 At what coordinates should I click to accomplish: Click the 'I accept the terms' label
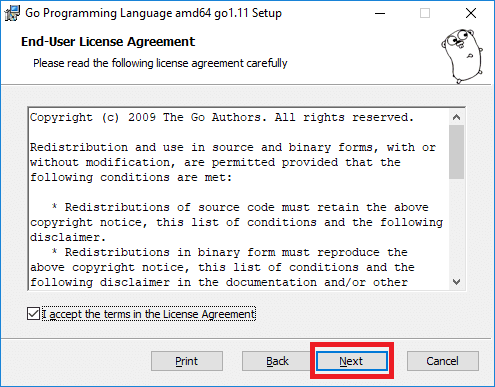point(149,314)
